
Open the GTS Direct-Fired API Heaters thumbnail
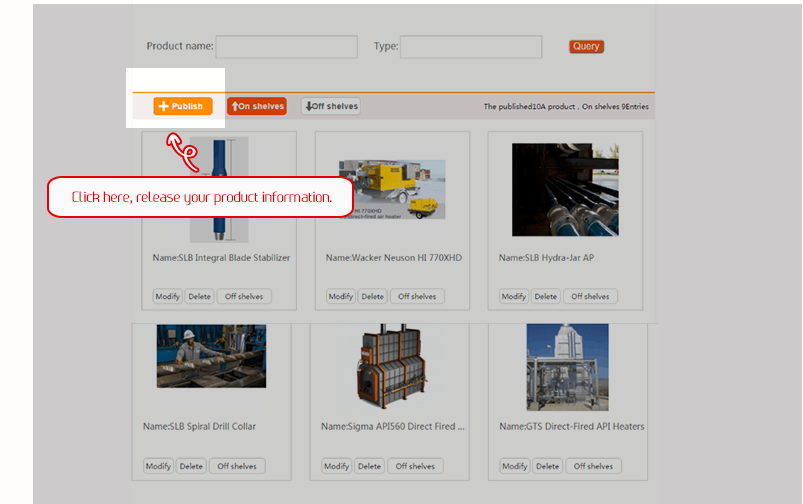[x=567, y=365]
